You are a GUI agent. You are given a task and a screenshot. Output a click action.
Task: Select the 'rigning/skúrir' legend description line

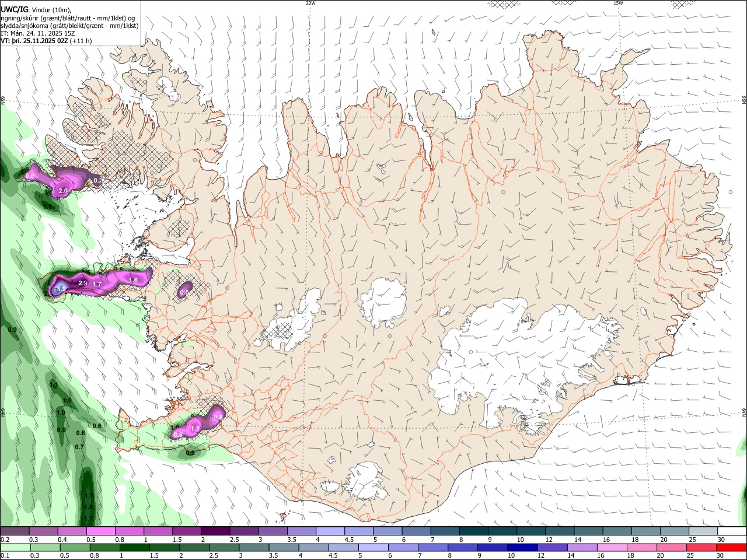(68, 17)
